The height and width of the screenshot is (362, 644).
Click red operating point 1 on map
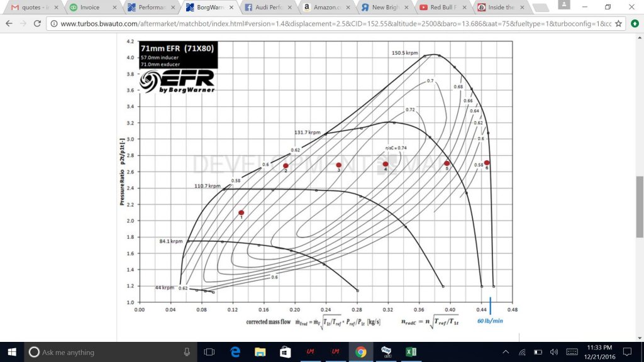point(241,212)
